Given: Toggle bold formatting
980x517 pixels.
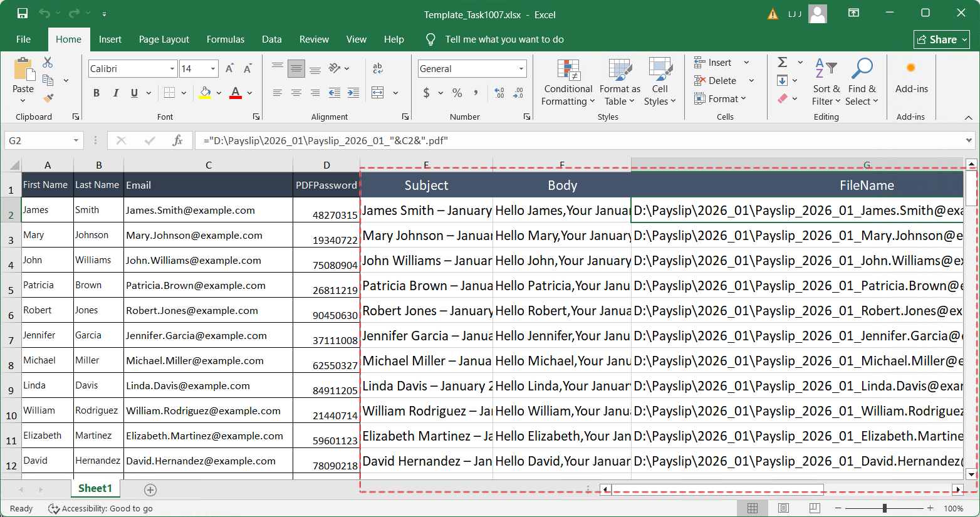Looking at the screenshot, I should pos(96,92).
